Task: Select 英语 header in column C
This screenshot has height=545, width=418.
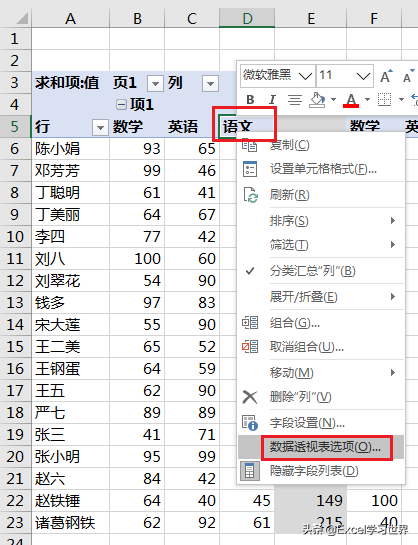Action: pyautogui.click(x=192, y=126)
